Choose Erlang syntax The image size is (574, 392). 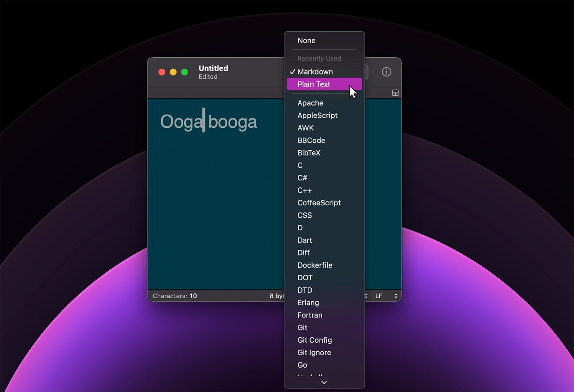pyautogui.click(x=324, y=303)
